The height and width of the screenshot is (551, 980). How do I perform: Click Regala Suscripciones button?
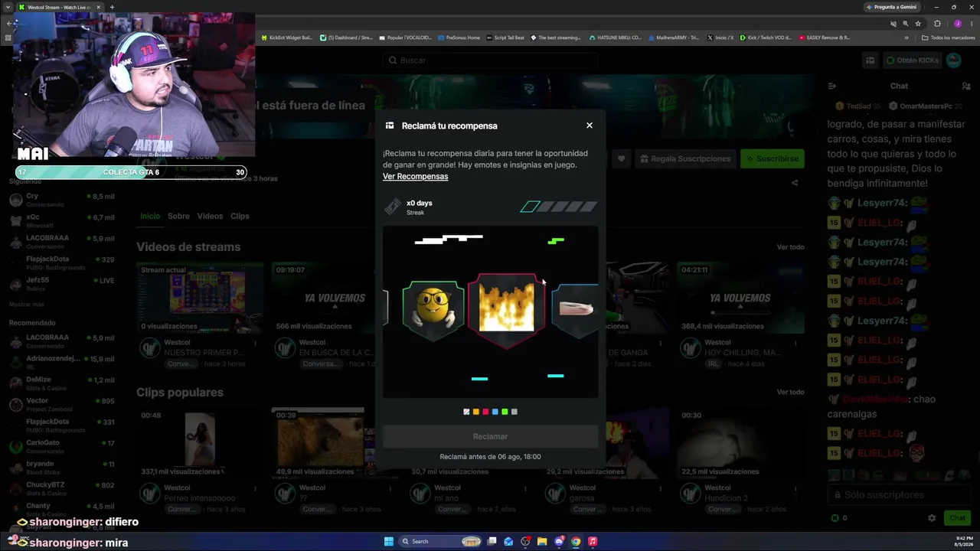pos(685,158)
